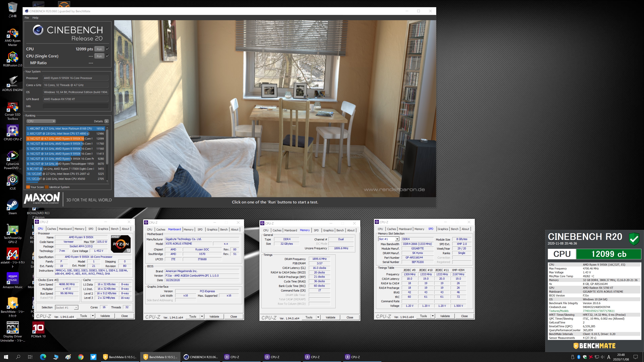The width and height of the screenshot is (644, 362).
Task: Click the volume icon in system tray
Action: coord(603,357)
